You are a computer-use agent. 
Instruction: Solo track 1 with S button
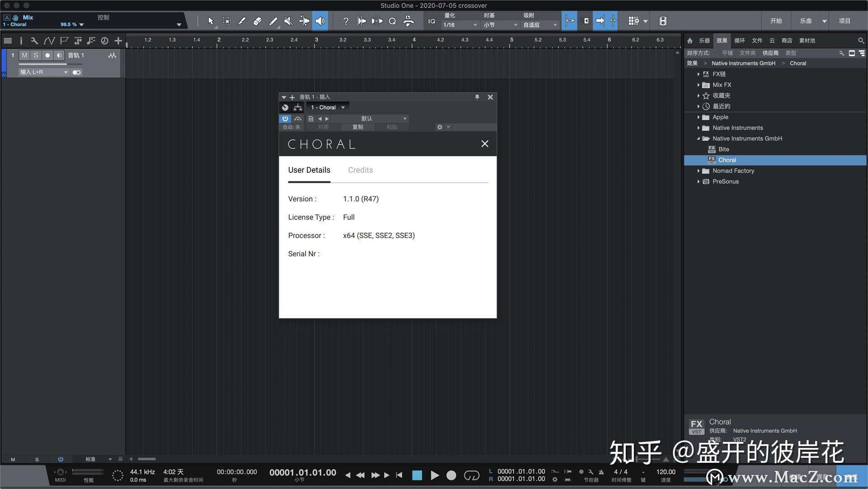(x=36, y=55)
